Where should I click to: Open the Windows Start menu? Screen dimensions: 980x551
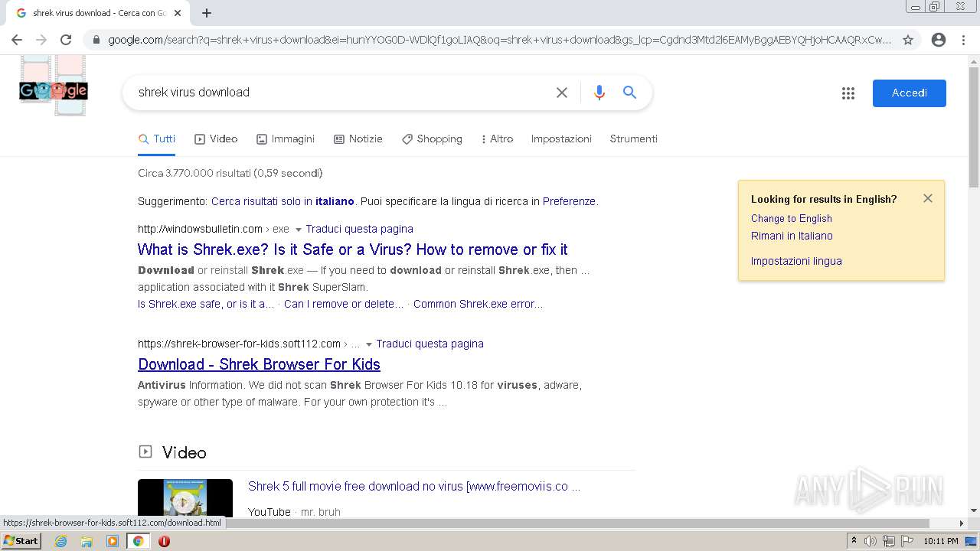pos(21,541)
